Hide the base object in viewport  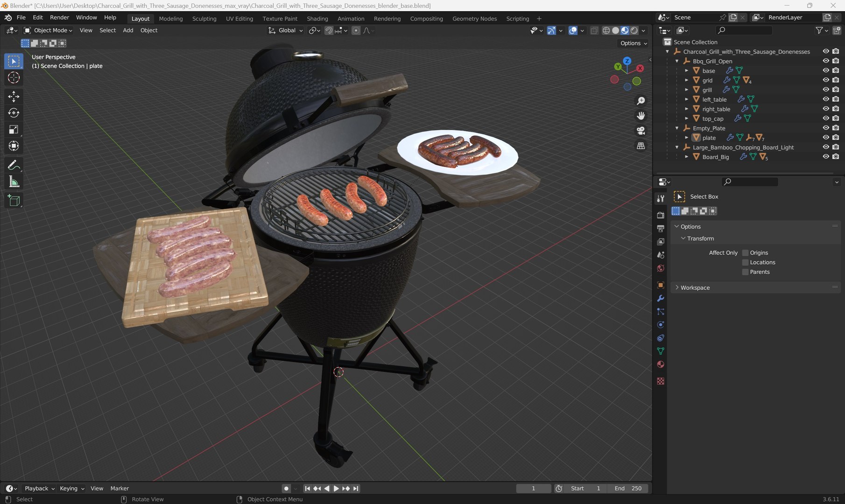pyautogui.click(x=825, y=70)
